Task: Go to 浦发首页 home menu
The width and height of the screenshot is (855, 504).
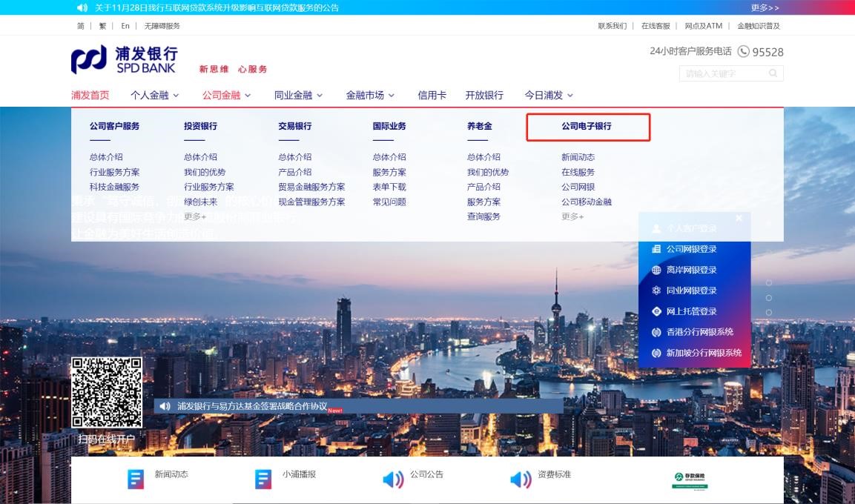Action: click(x=90, y=96)
